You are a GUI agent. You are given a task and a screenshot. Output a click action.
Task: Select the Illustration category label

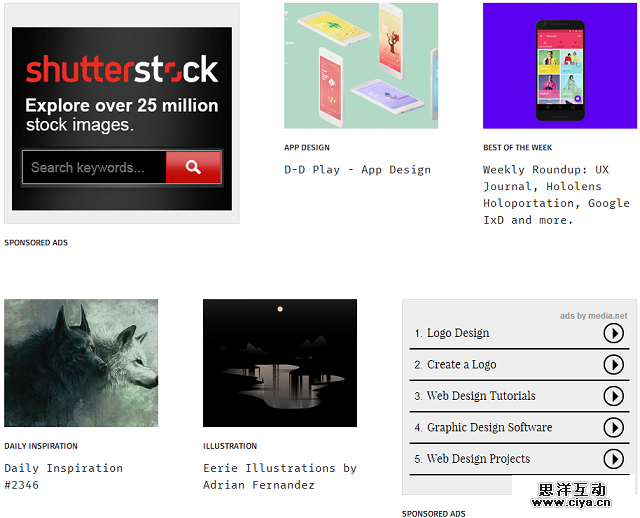click(x=230, y=446)
